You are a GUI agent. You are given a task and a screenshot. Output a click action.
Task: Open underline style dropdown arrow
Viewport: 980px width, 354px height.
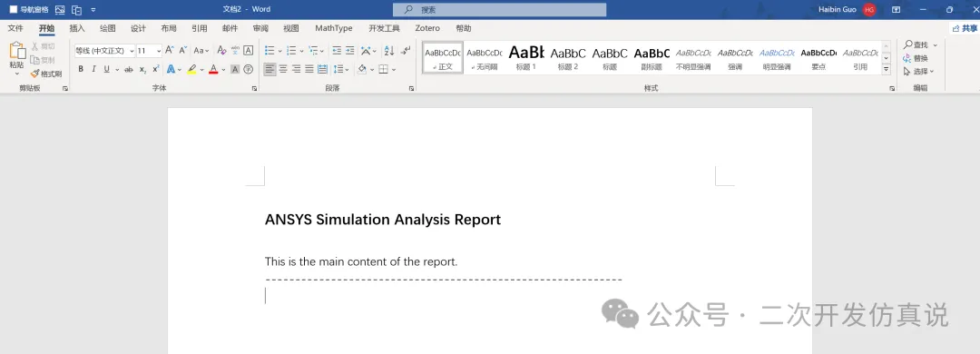coord(117,69)
